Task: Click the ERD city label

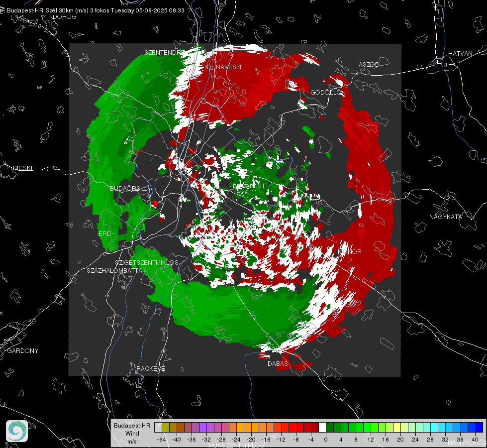Action: point(105,234)
